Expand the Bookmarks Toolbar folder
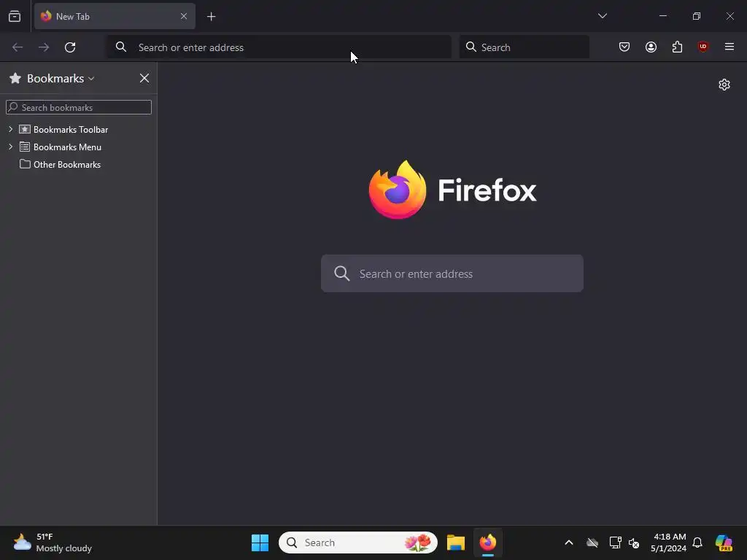The image size is (747, 560). [x=10, y=129]
